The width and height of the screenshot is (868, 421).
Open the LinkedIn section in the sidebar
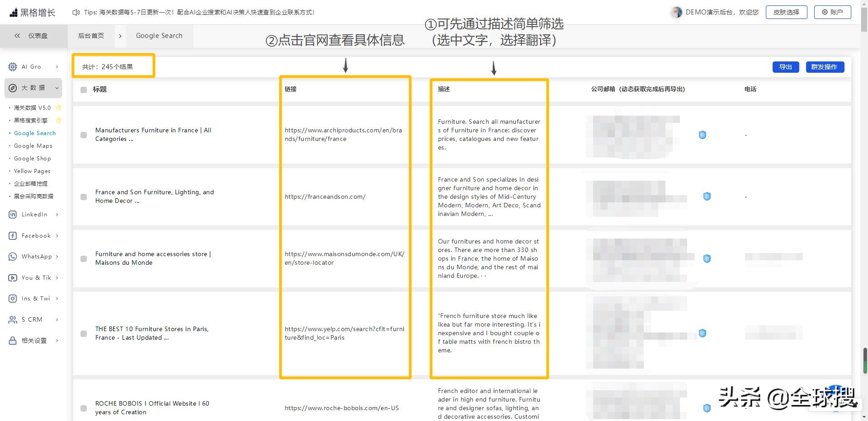point(33,214)
